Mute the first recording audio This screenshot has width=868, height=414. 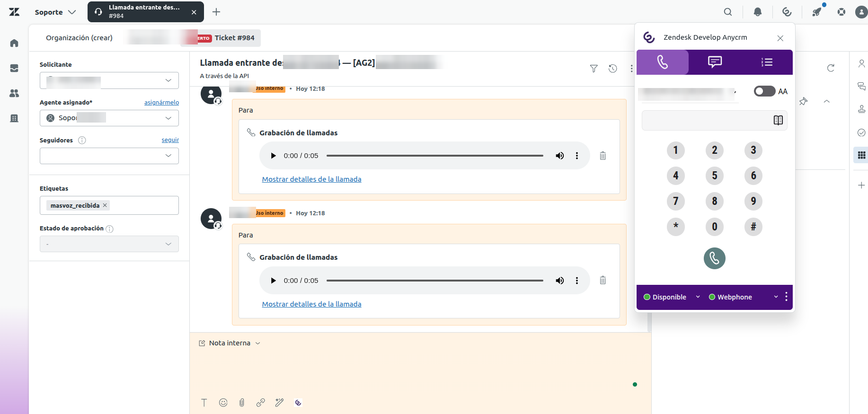pos(559,156)
